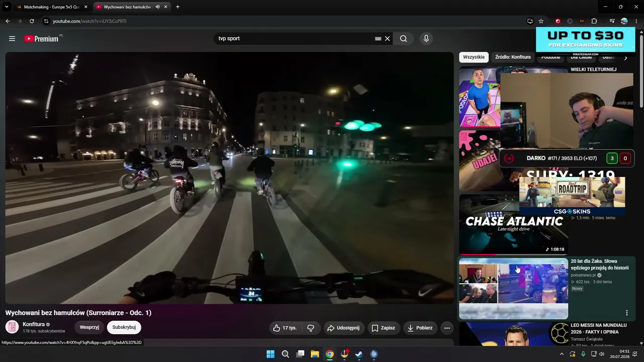The width and height of the screenshot is (644, 362).
Task: Close the Wychowani bez hamulców tab
Action: coord(166,7)
